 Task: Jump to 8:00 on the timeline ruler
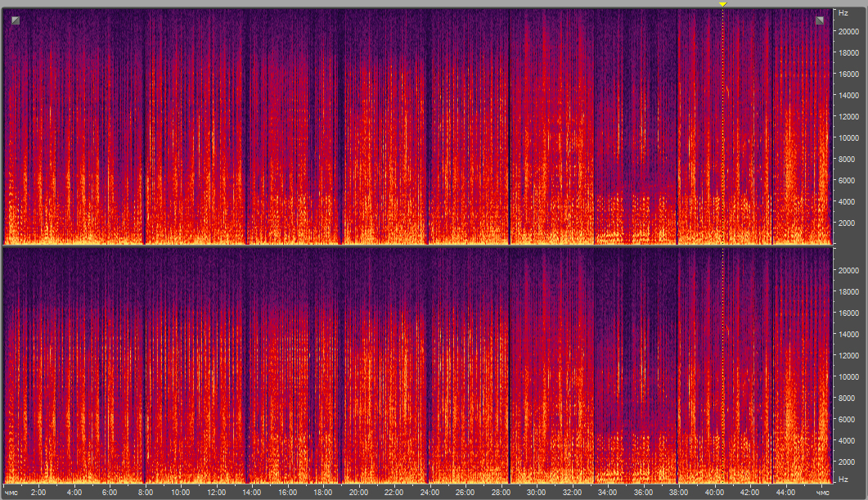click(x=145, y=493)
